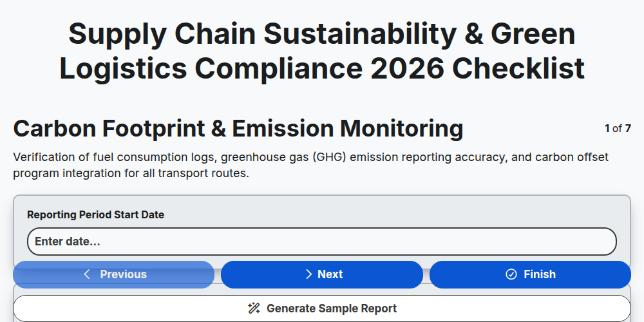Screen dimensions: 644x322
Task: Click the right chevron icon in Next
Action: click(309, 274)
